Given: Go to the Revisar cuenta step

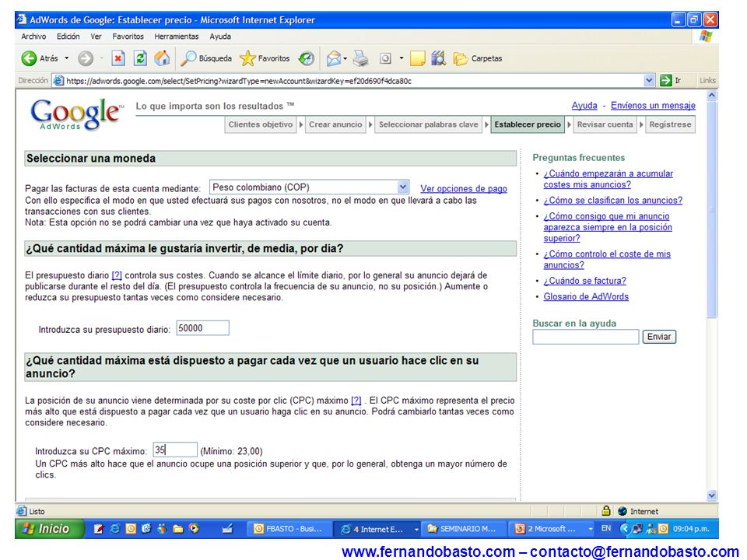Looking at the screenshot, I should pyautogui.click(x=605, y=124).
